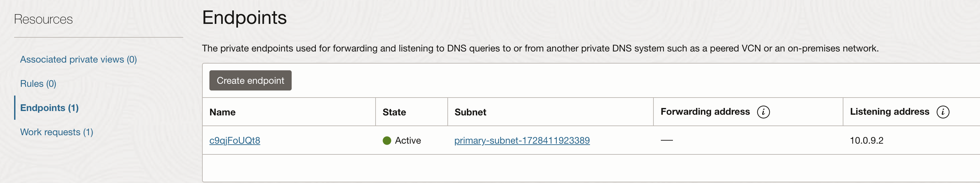The width and height of the screenshot is (980, 183).
Task: Click the Endpoints page heading
Action: (244, 17)
